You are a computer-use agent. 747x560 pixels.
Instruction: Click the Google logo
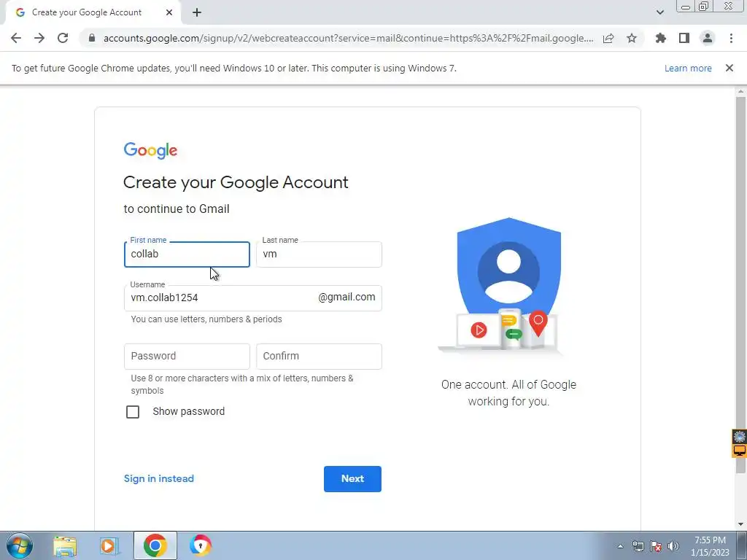[150, 150]
